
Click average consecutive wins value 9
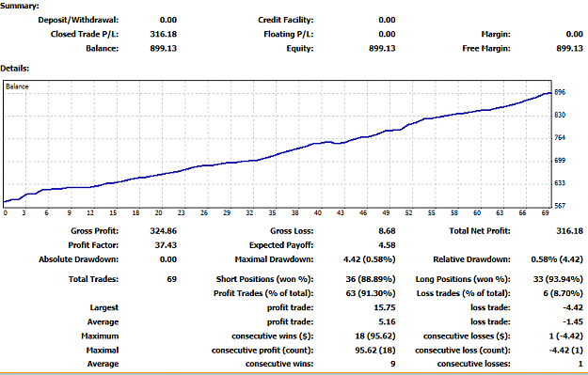pos(392,364)
